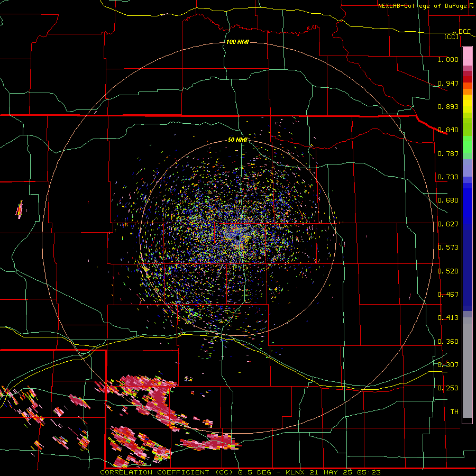Click the gray segment of the color bar
The image size is (476, 476).
[x=467, y=368]
